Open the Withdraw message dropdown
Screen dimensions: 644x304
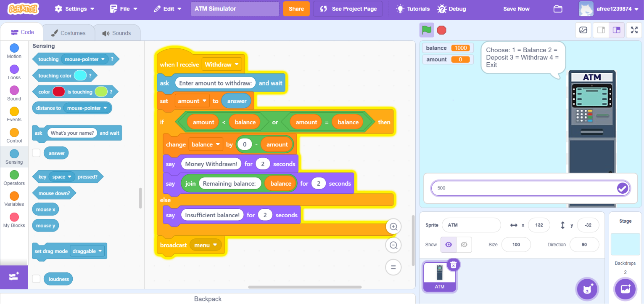(222, 64)
